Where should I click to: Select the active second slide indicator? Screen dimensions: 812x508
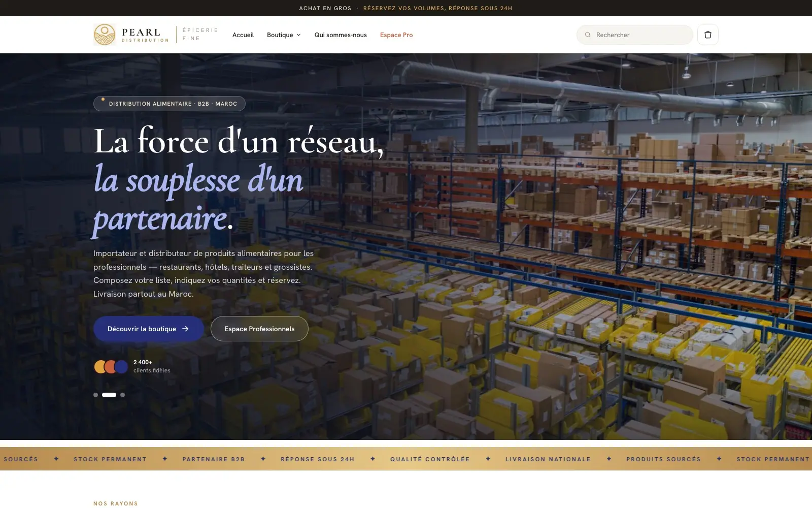[109, 395]
